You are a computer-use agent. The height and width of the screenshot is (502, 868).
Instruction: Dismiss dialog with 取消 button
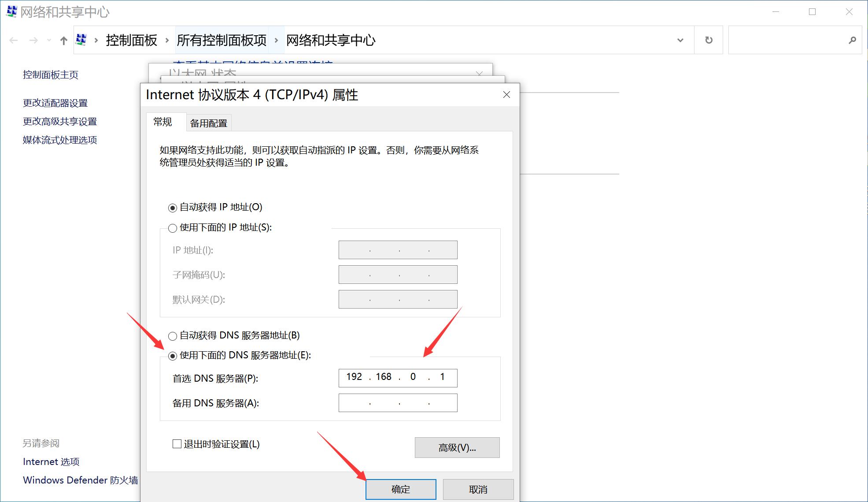(478, 490)
